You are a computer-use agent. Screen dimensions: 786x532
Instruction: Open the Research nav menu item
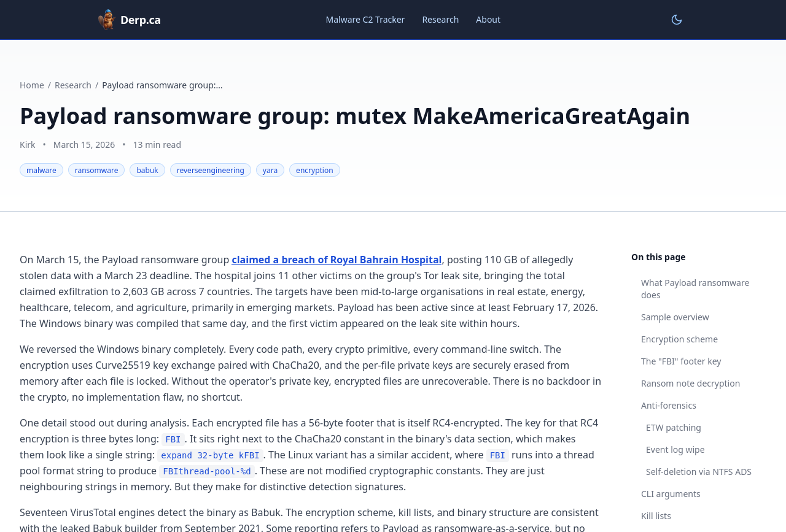(440, 20)
